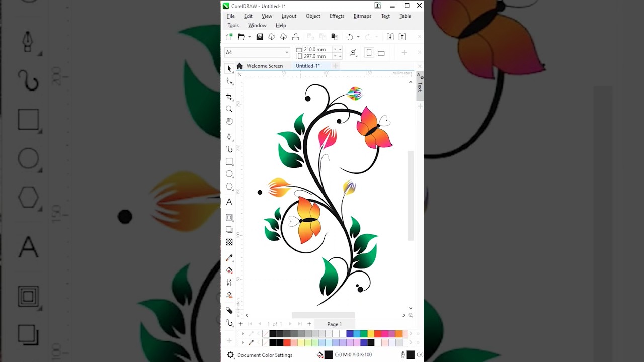The height and width of the screenshot is (362, 644).
Task: Select the Crop tool
Action: (229, 97)
